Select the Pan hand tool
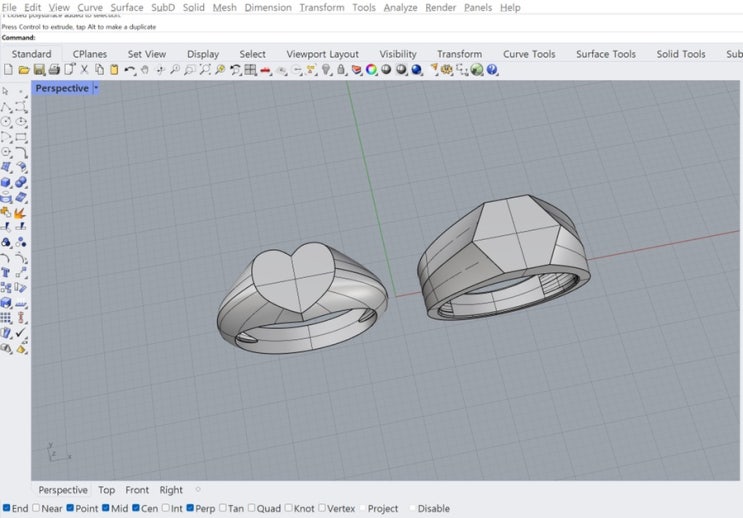The width and height of the screenshot is (743, 518). (x=145, y=70)
